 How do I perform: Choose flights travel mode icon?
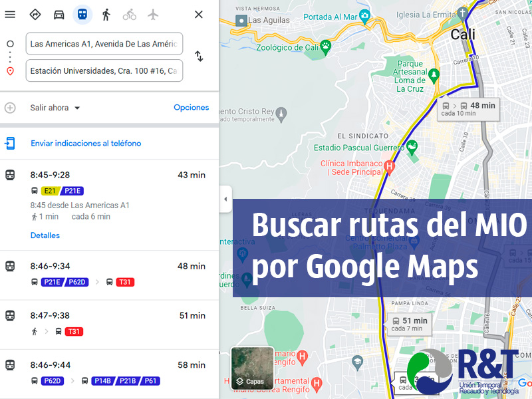[x=153, y=15]
